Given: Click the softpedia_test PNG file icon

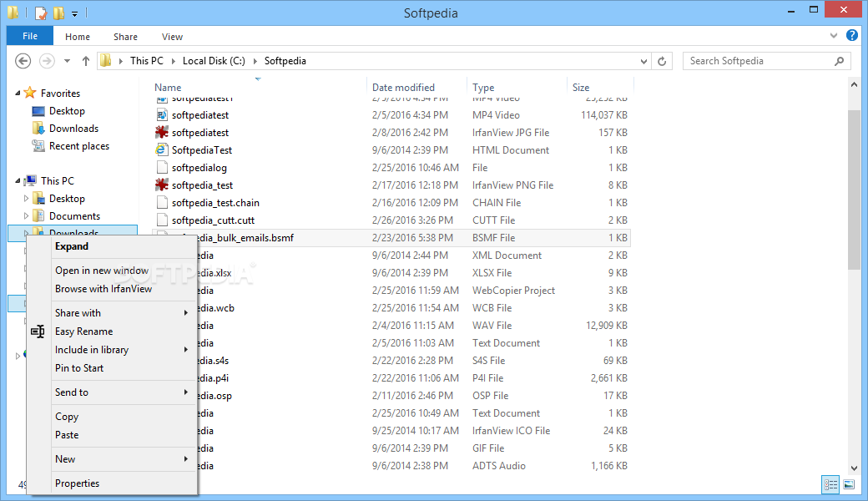Looking at the screenshot, I should tap(162, 185).
